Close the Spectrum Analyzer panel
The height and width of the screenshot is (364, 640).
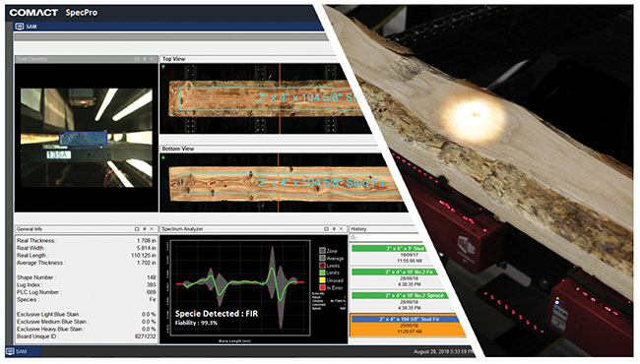342,229
